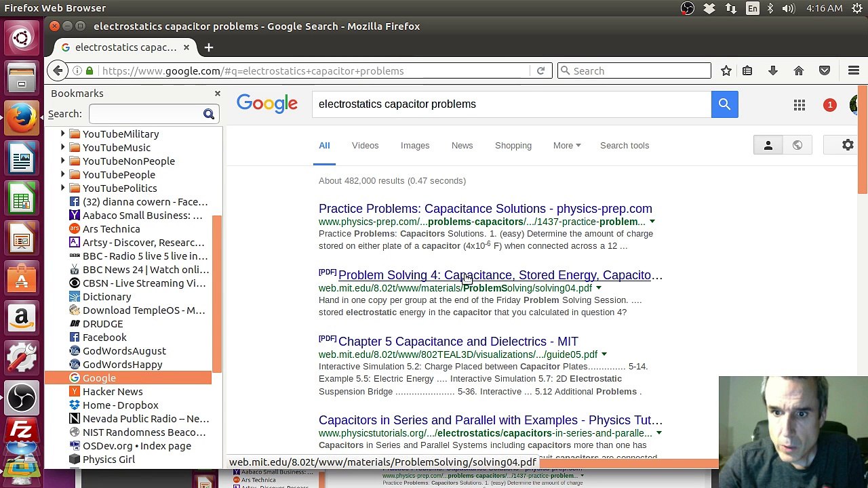Save the page to Pocket

pyautogui.click(x=825, y=70)
